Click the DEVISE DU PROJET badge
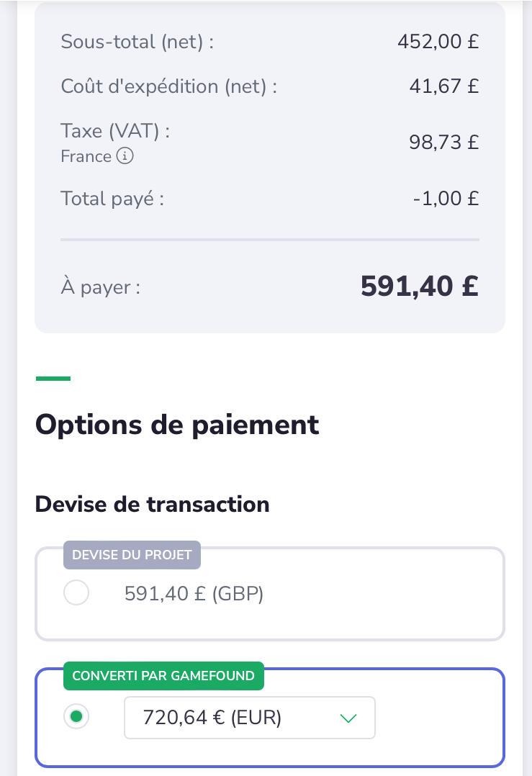Image resolution: width=532 pixels, height=776 pixels. [132, 554]
